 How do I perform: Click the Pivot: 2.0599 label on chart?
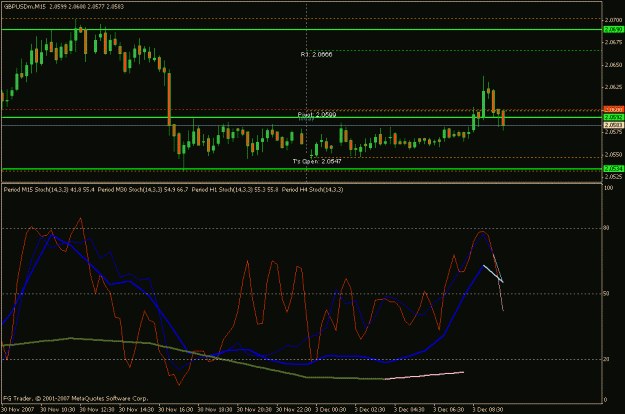click(x=317, y=114)
